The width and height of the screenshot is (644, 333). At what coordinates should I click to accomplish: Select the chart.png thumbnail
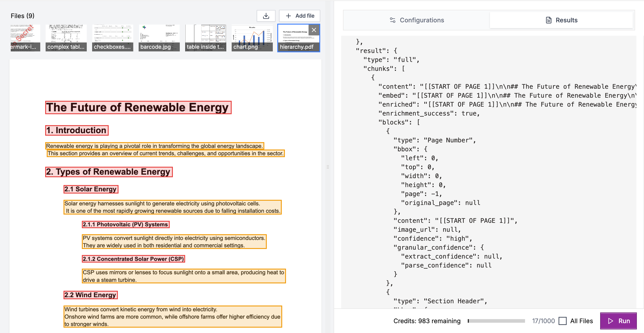pos(252,38)
